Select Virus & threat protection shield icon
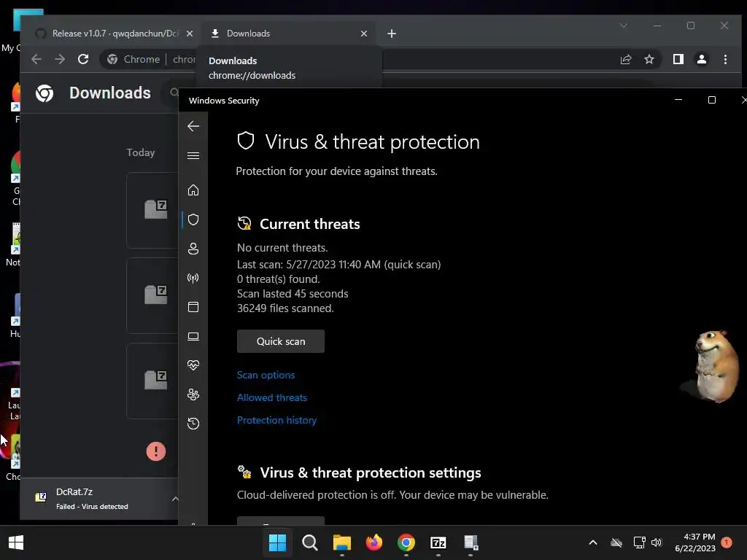This screenshot has height=560, width=747. [x=193, y=219]
